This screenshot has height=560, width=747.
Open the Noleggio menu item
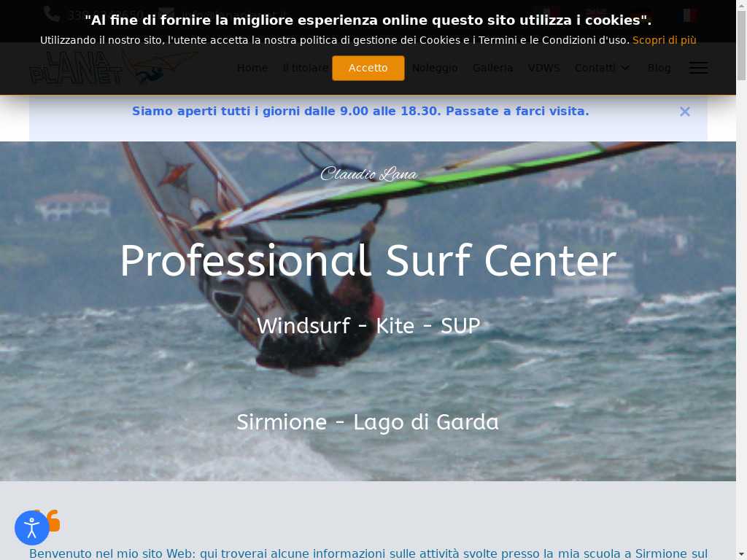click(x=435, y=68)
